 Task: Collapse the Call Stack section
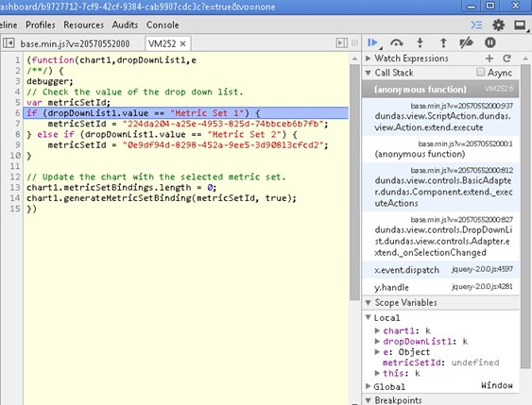point(369,73)
